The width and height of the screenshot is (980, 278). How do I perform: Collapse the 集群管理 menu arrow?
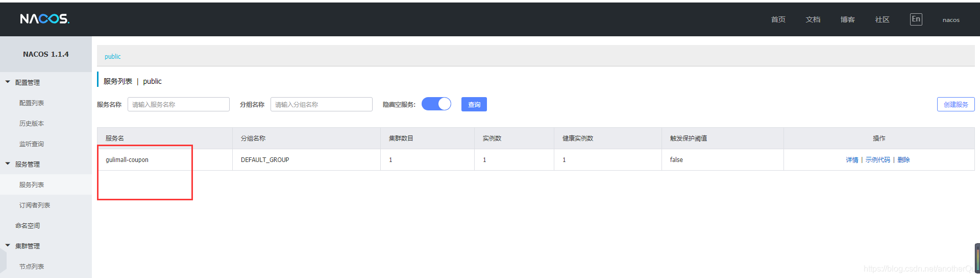(x=8, y=245)
